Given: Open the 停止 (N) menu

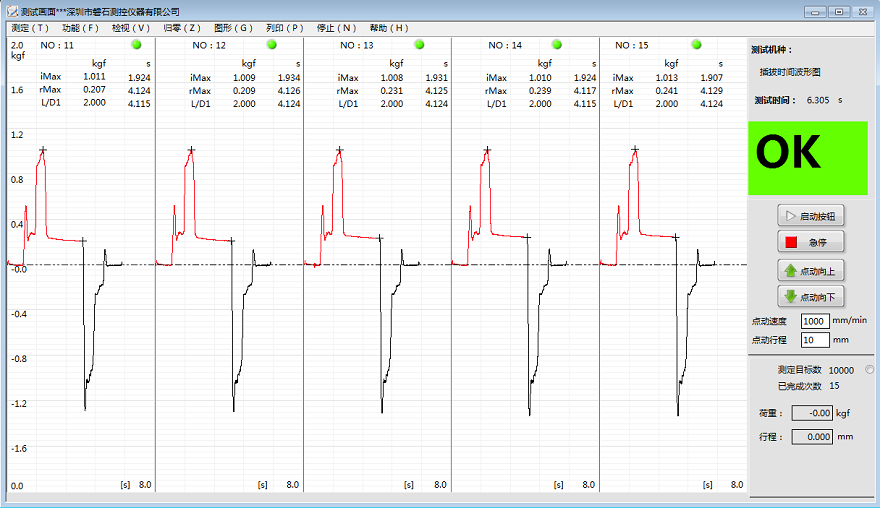Looking at the screenshot, I should [336, 28].
